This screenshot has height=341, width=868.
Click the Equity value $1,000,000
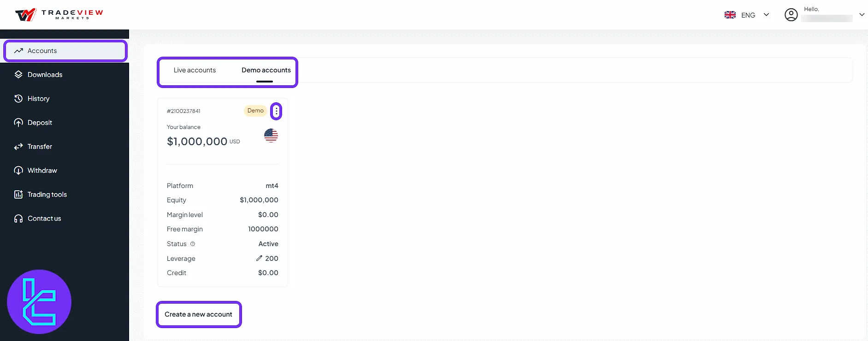point(259,200)
